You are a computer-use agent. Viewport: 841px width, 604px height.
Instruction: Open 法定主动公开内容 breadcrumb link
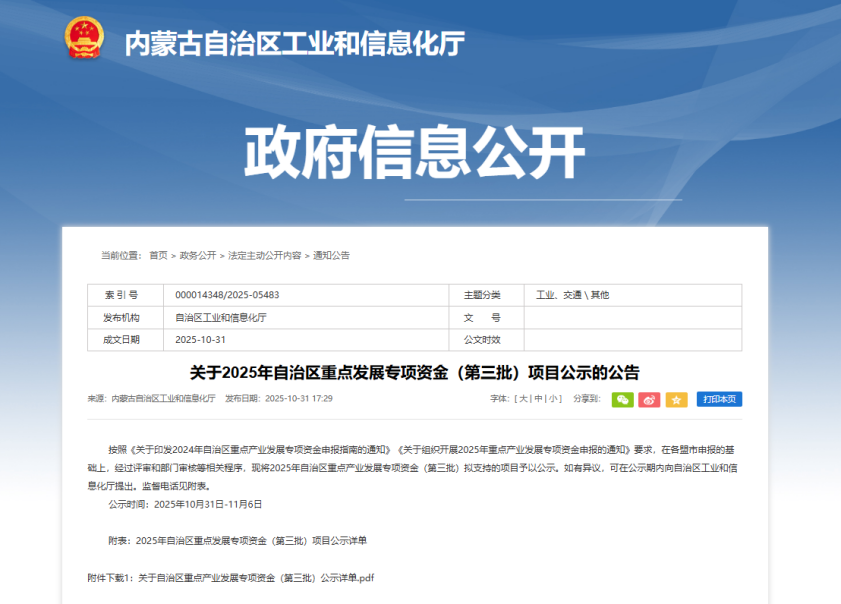pos(264,256)
